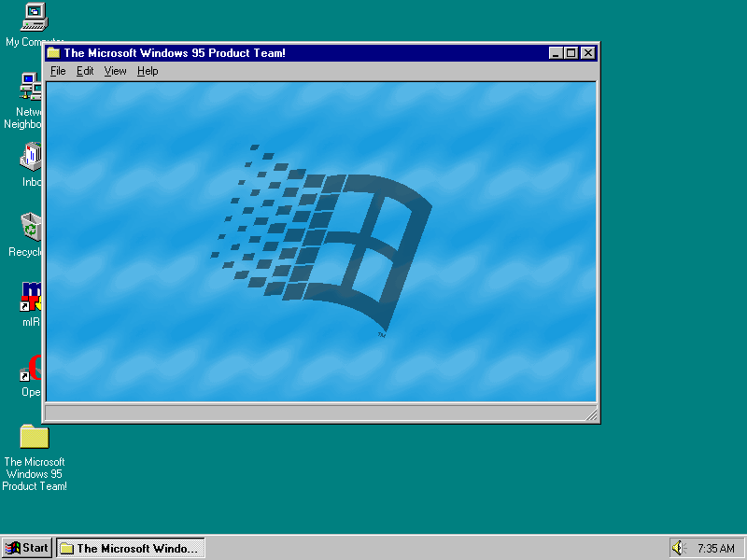Viewport: 747px width, 560px height.
Task: Select the My Computer desktop icon
Action: tap(34, 18)
